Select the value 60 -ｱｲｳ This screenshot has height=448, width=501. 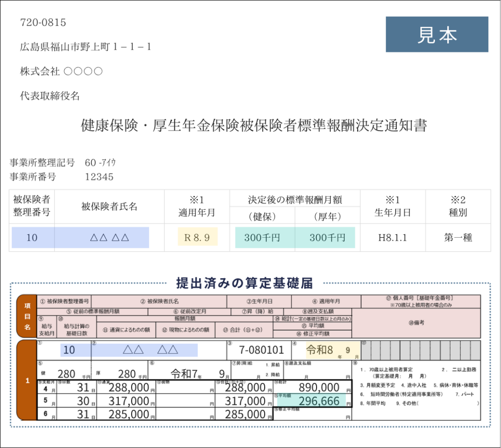click(x=100, y=162)
